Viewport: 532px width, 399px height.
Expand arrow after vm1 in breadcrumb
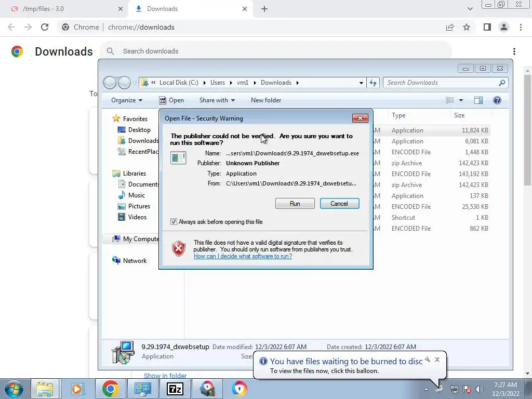click(254, 83)
